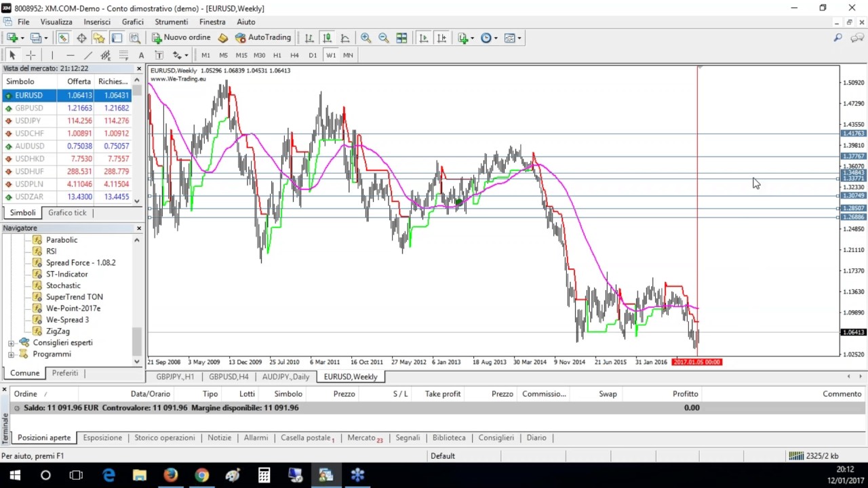Expand the Consiglieri esperti tree node
The height and width of the screenshot is (488, 868).
pyautogui.click(x=11, y=343)
